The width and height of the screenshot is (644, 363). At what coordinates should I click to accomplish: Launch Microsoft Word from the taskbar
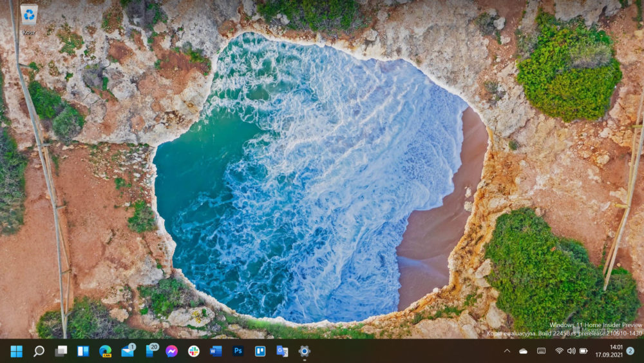[x=216, y=351]
